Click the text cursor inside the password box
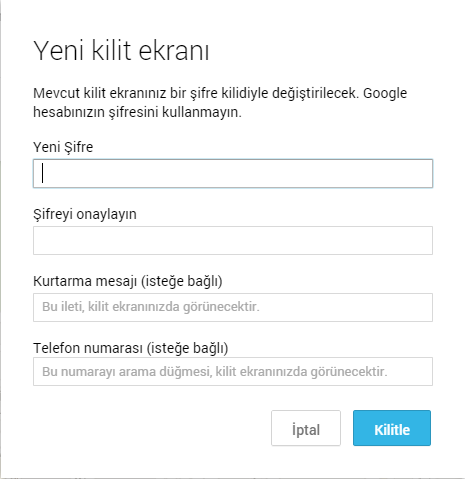465x479 pixels. 42,173
